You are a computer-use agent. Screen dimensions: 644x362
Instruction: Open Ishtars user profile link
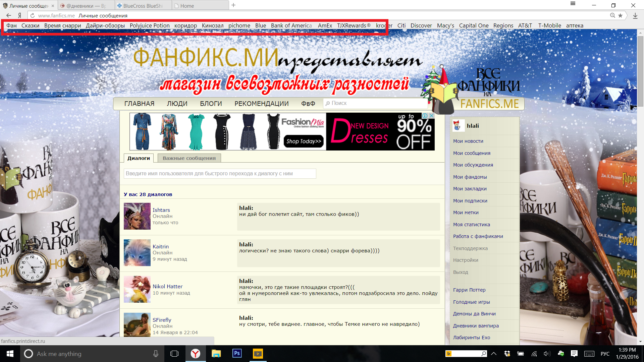161,210
